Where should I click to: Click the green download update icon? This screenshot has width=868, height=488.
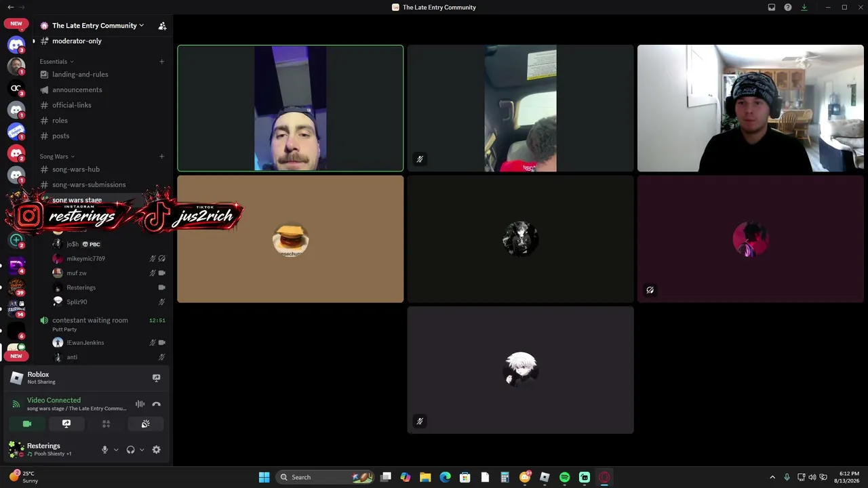coord(804,7)
